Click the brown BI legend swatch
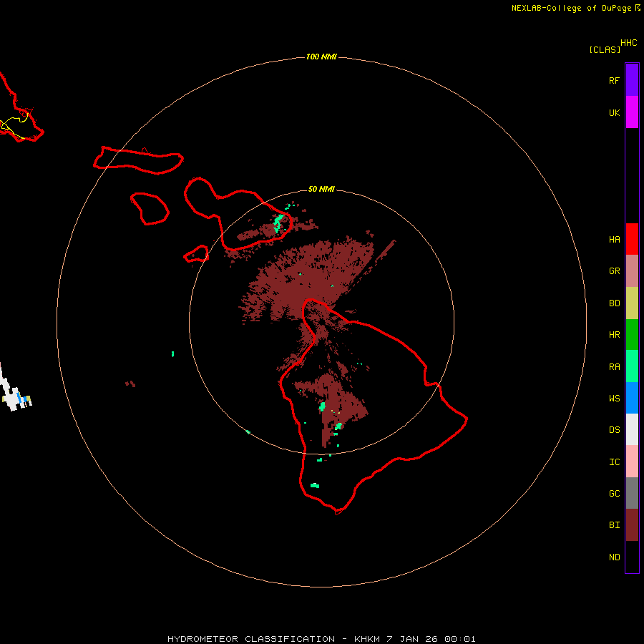The image size is (644, 644). tap(632, 525)
